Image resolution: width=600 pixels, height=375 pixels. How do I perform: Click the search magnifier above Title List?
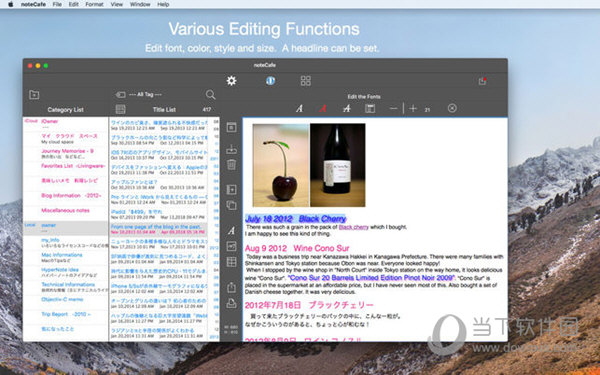(210, 95)
